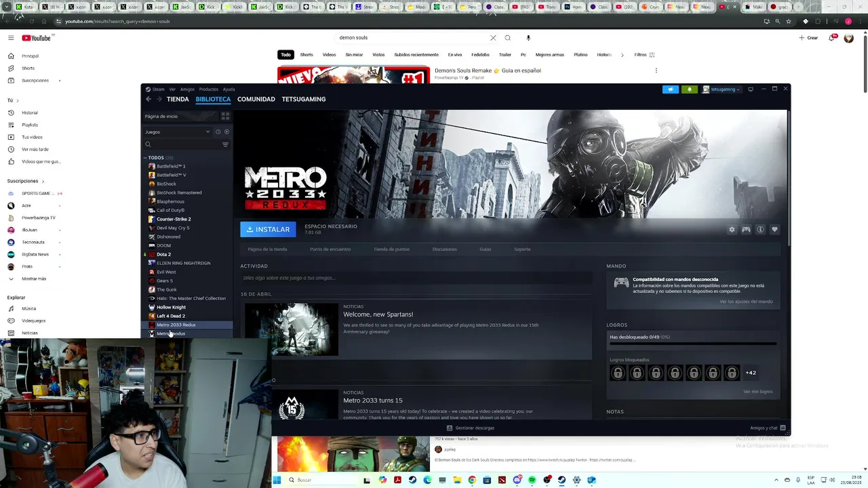Open the Amigos menu in Steam
The height and width of the screenshot is (488, 868).
(187, 89)
